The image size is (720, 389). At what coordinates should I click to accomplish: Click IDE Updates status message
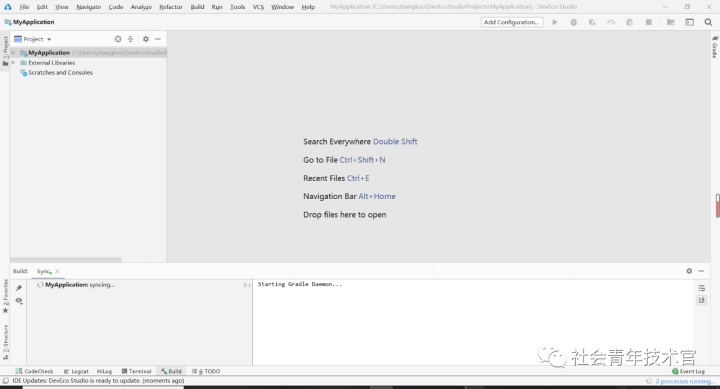(98, 381)
